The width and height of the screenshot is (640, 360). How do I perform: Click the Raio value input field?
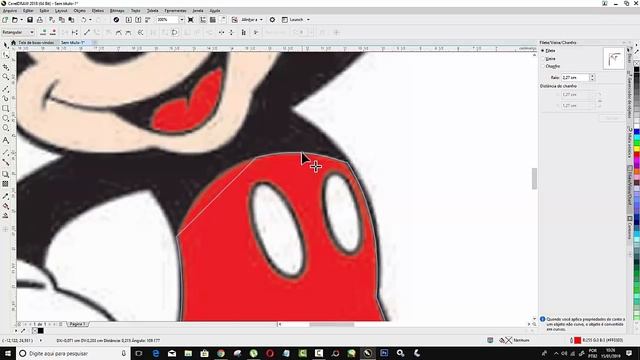pos(575,77)
